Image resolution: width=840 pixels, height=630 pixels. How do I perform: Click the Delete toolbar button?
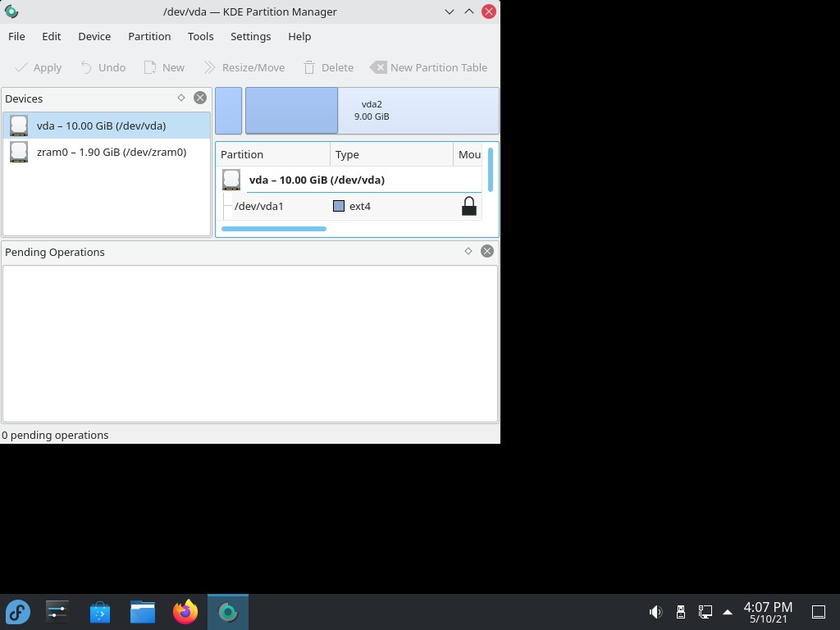(x=328, y=67)
